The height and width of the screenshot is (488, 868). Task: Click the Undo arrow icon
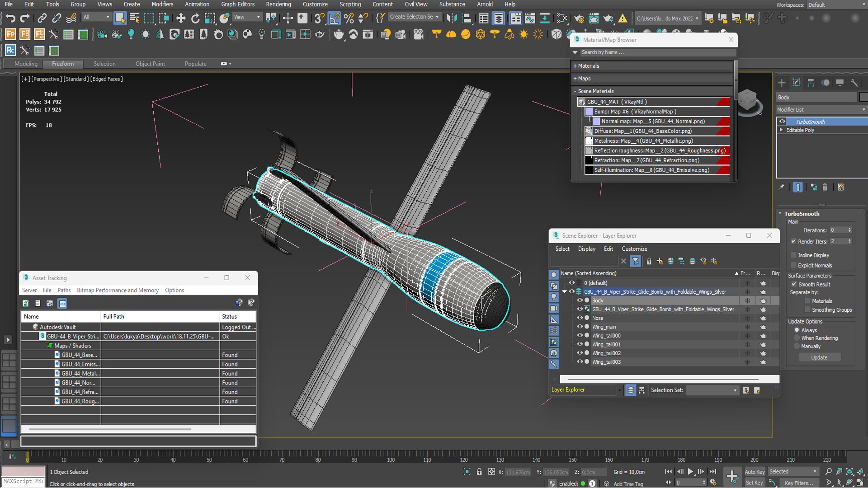click(10, 18)
